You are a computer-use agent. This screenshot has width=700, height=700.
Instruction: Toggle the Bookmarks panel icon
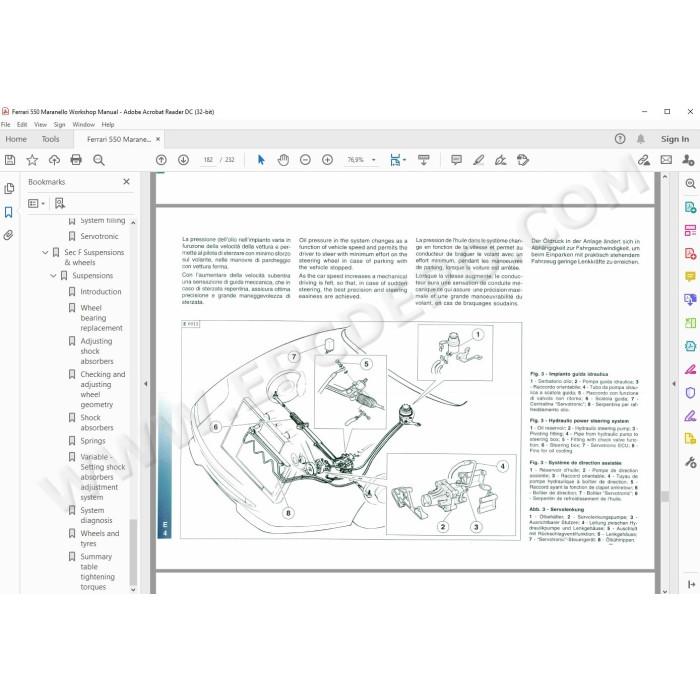pos(8,212)
